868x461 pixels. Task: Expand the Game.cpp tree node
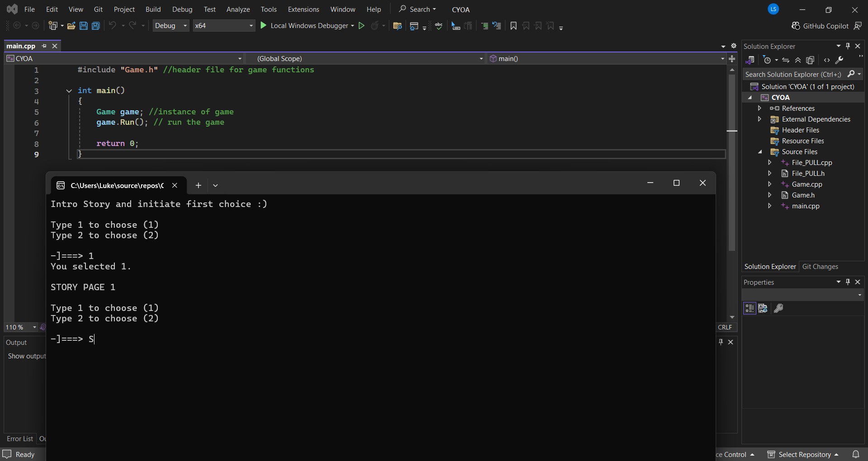coord(769,184)
